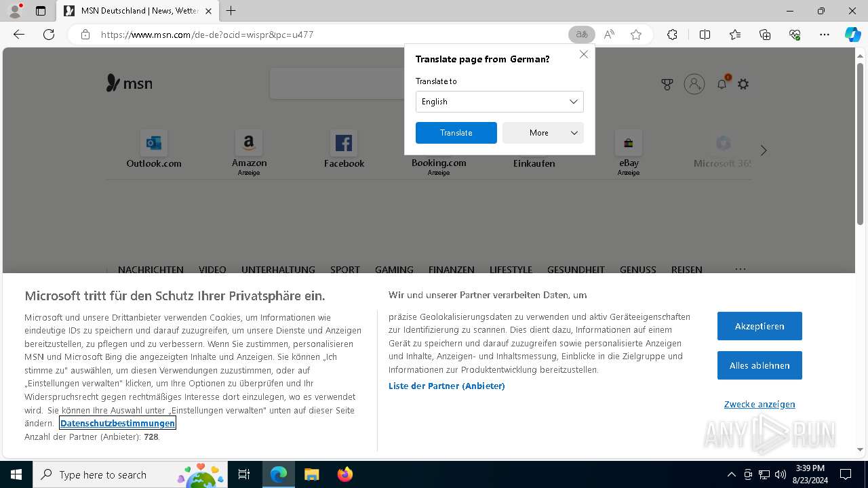Add page to favorites star icon
Viewport: 868px width, 488px height.
pyautogui.click(x=636, y=35)
